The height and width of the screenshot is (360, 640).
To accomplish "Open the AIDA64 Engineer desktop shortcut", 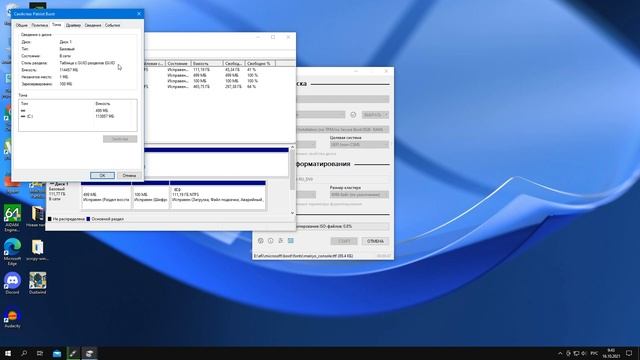I will click(x=12, y=218).
